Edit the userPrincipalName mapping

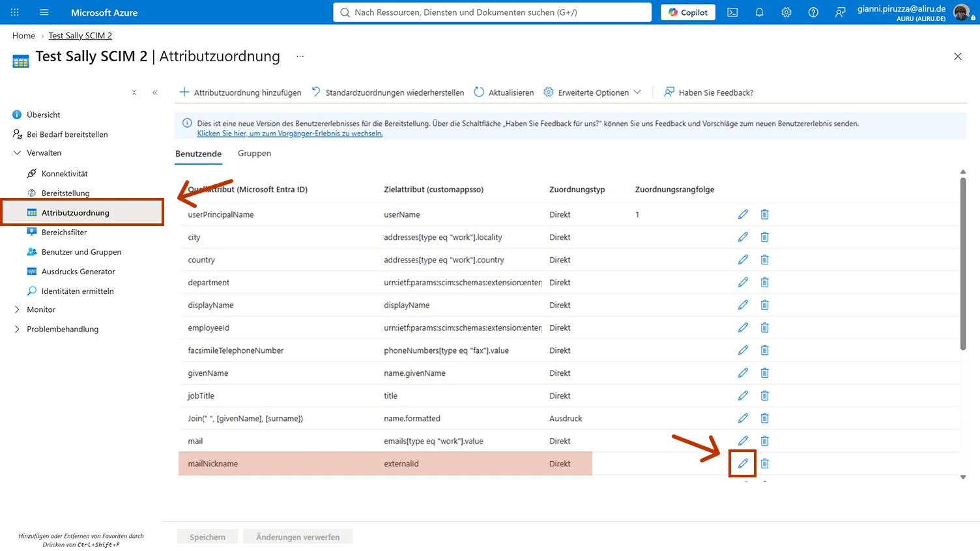coord(743,214)
